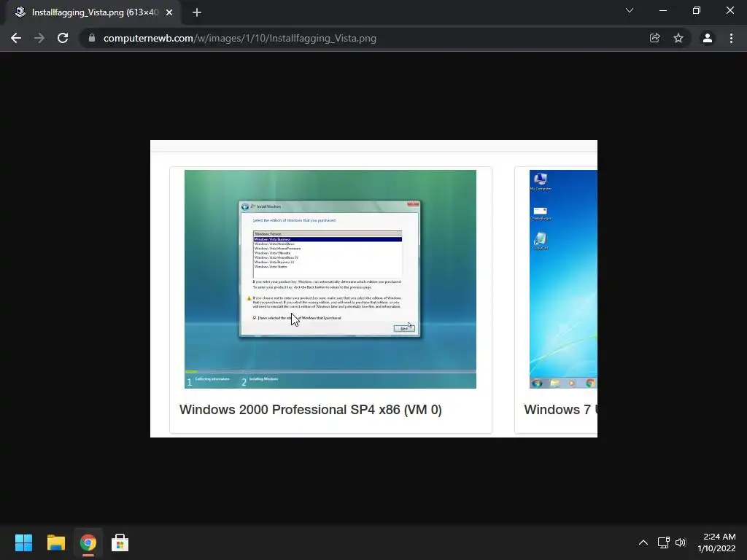The image size is (747, 560).
Task: Click the Windows Vista install image
Action: tap(330, 279)
